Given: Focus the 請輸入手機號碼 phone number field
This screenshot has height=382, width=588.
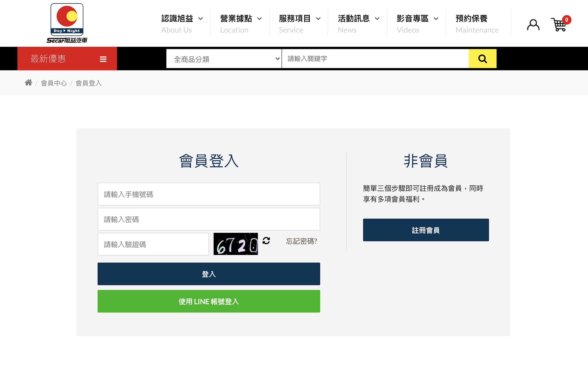Looking at the screenshot, I should point(209,194).
